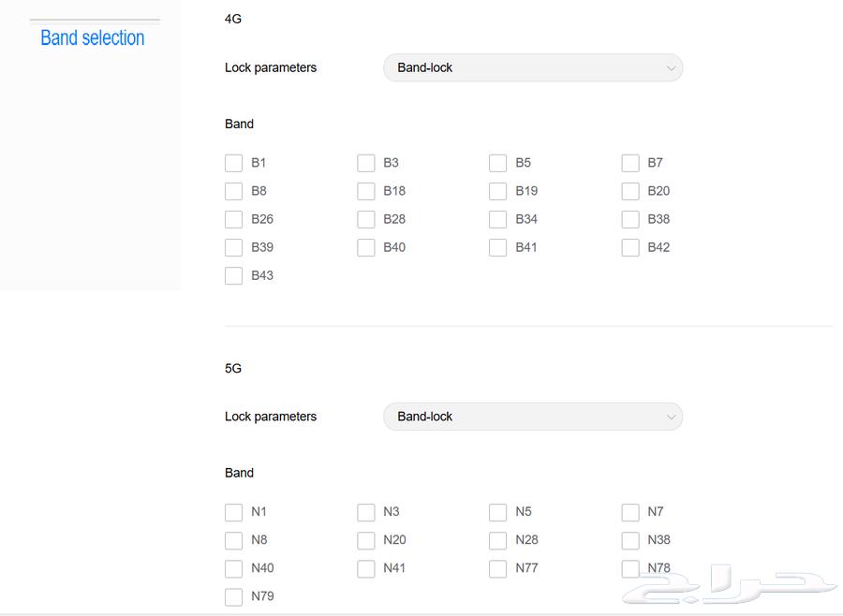Click the 4G Band-lock chevron arrow
Image resolution: width=843 pixels, height=616 pixels.
click(x=671, y=68)
